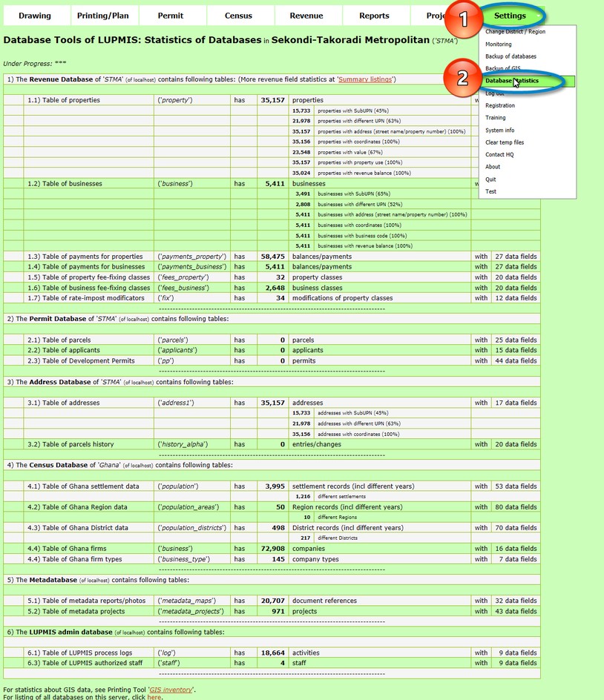This screenshot has height=700, width=604.
Task: Click '4.2) Table of Ghana Region data'
Action: click(x=77, y=507)
